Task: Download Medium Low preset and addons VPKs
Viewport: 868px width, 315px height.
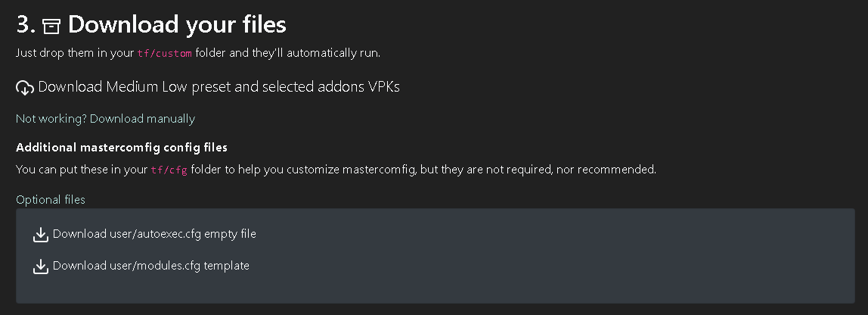Action: coord(219,87)
